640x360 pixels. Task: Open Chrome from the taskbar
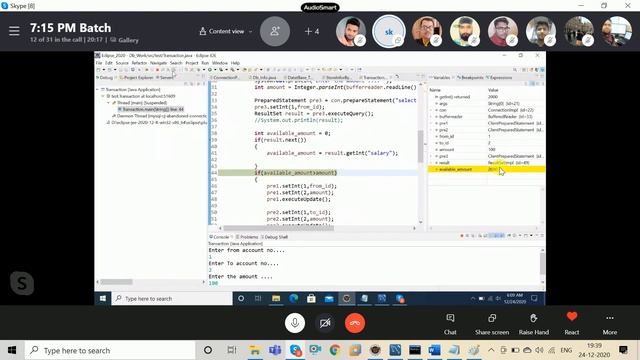point(335,350)
